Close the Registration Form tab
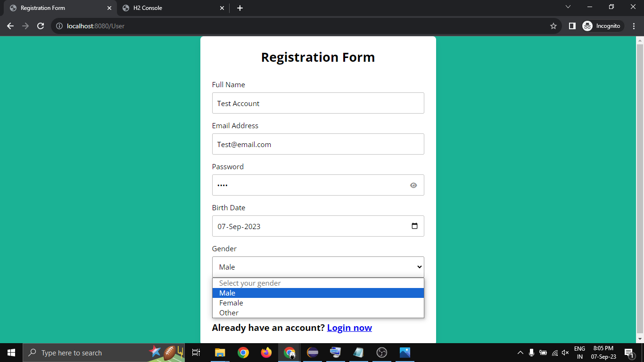Viewport: 644px width, 362px height. [109, 8]
